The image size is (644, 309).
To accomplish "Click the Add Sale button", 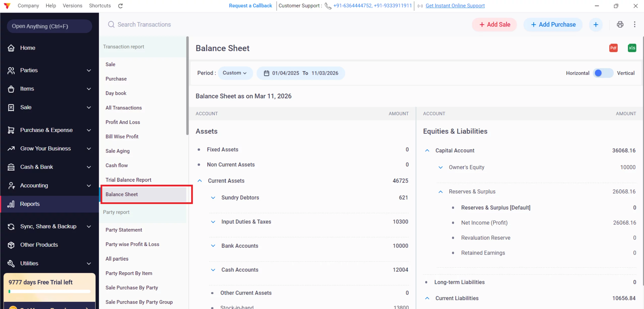I will pos(494,24).
